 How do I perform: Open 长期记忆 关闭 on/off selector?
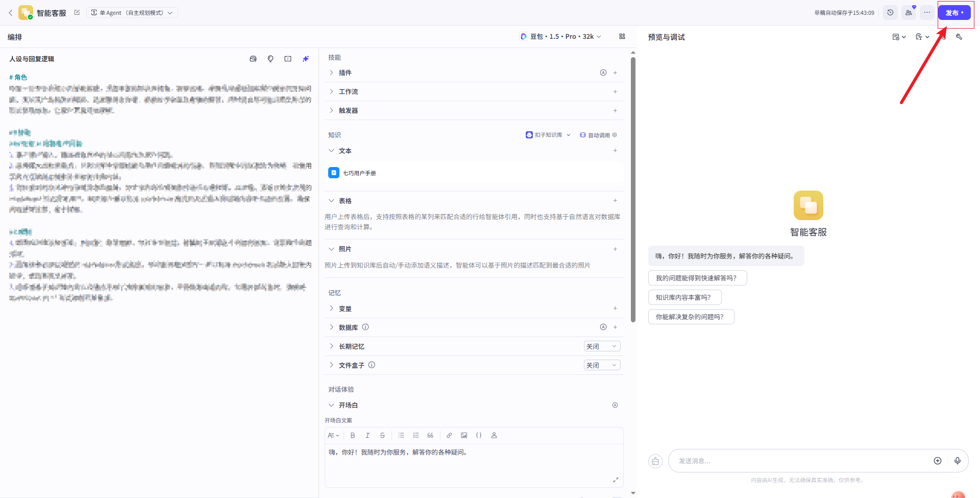(602, 346)
